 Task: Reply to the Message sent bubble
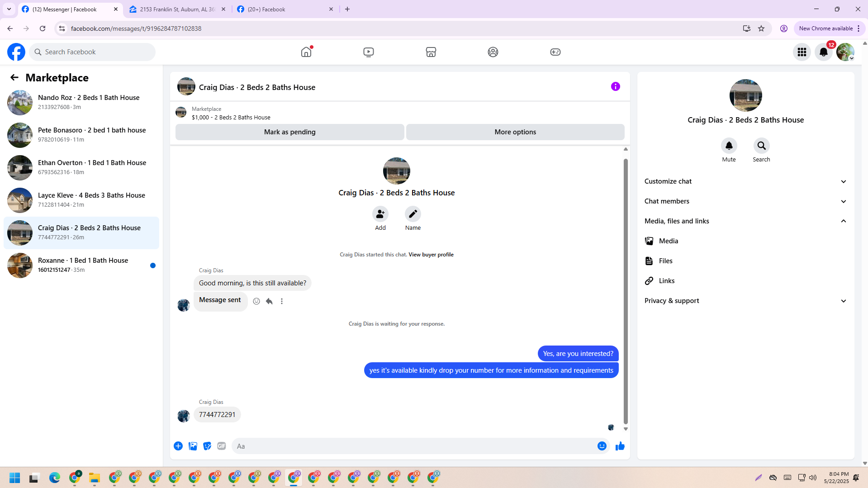coord(269,301)
